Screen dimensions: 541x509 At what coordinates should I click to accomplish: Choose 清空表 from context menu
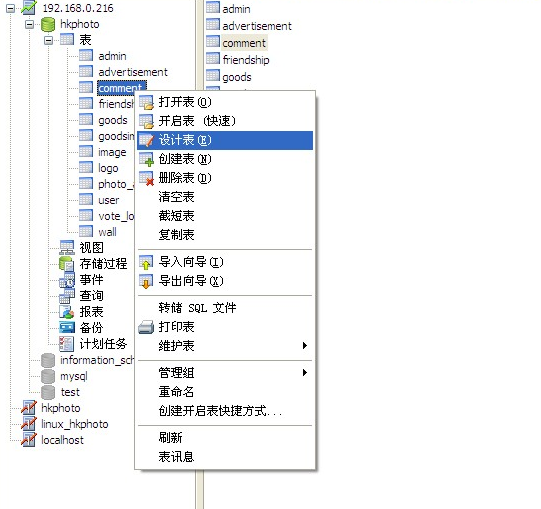point(225,197)
